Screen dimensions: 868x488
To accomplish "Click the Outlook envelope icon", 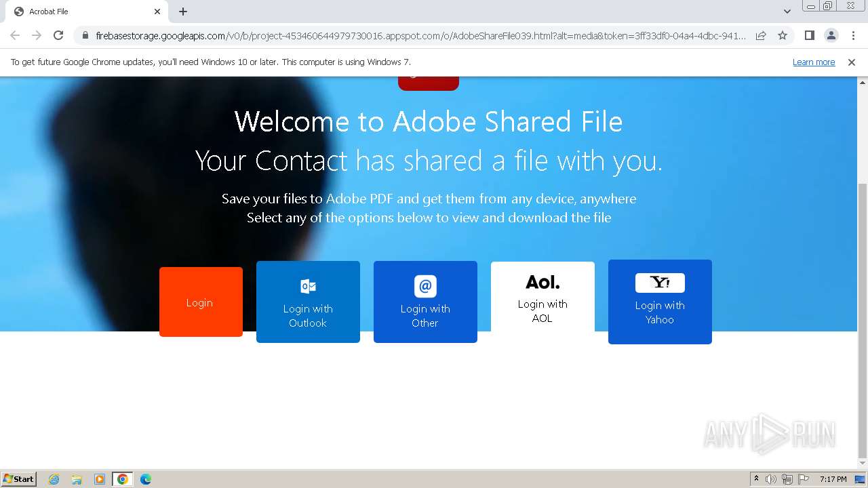I will tap(308, 286).
